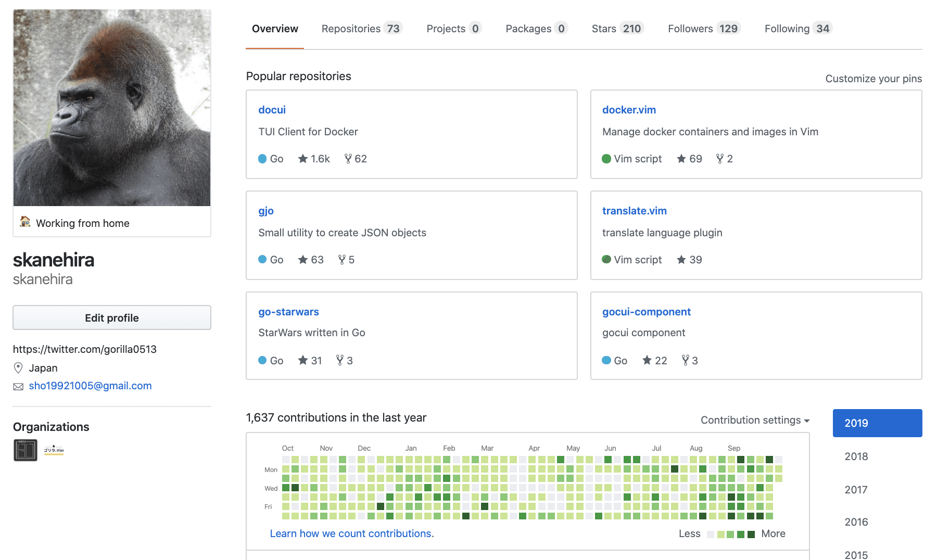
Task: Open the docker.vim repository link
Action: point(629,110)
